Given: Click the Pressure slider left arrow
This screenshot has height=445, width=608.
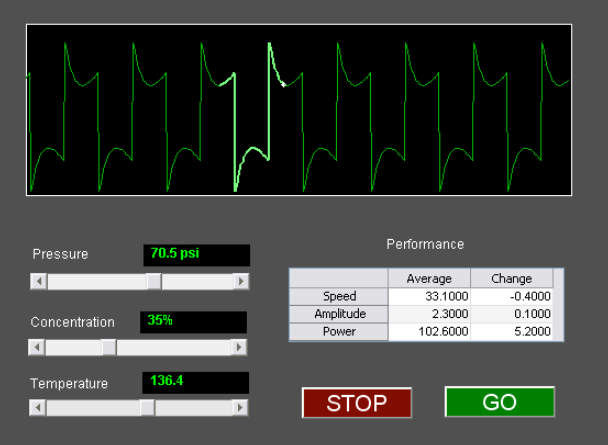Looking at the screenshot, I should (39, 282).
